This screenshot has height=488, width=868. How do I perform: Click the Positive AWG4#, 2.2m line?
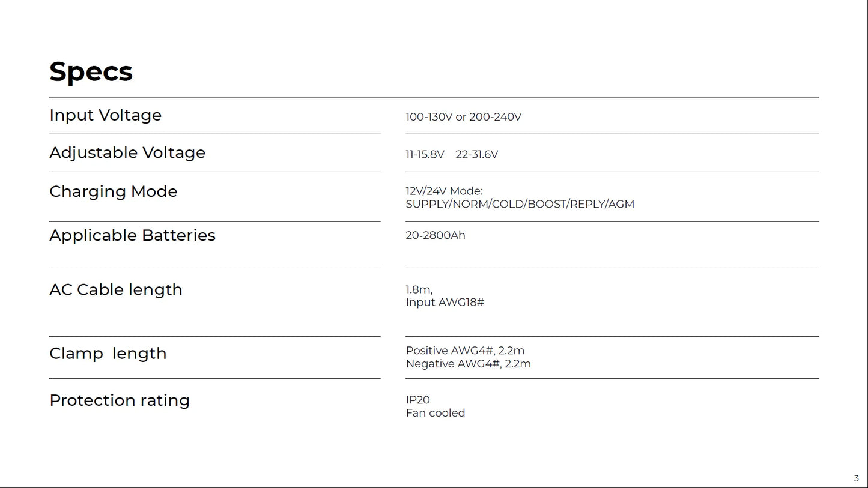[465, 351]
